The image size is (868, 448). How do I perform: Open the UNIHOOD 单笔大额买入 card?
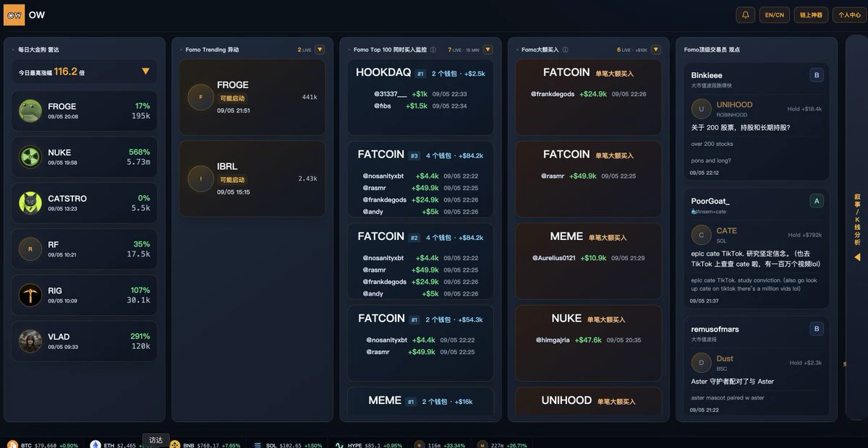coord(588,401)
